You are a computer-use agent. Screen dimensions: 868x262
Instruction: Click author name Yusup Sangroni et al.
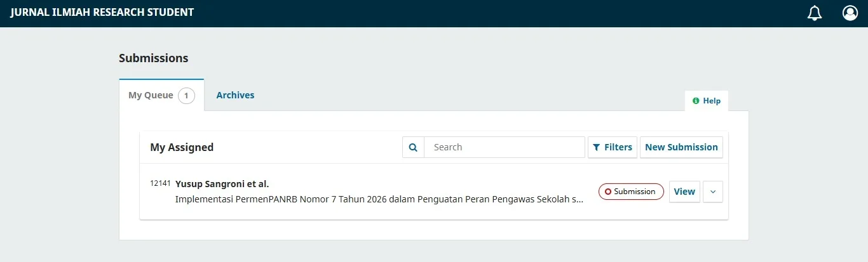click(222, 184)
